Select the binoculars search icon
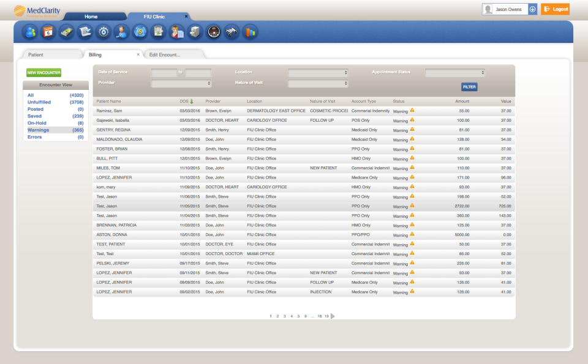This screenshot has height=364, width=588. coord(233,31)
